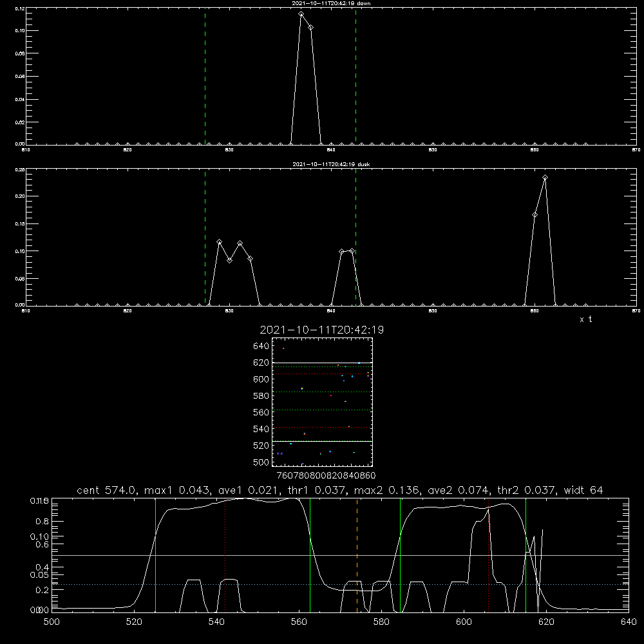Select the tallest peak diamond in the dusk plot
This screenshot has height=644, width=644.
[545, 178]
